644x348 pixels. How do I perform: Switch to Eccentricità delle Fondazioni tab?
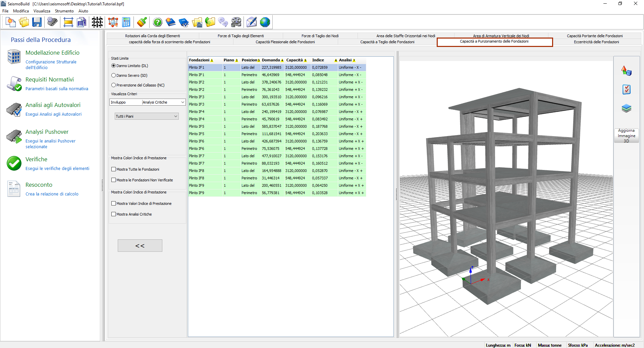[x=596, y=42]
